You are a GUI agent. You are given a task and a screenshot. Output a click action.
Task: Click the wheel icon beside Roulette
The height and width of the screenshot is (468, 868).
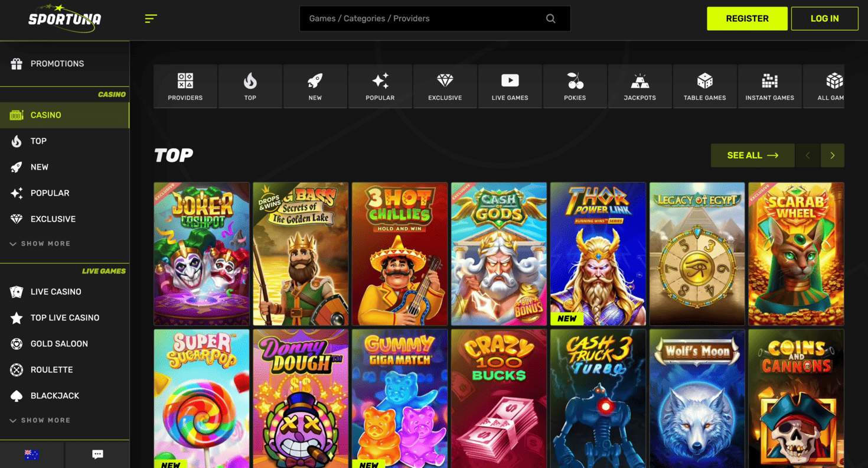click(17, 370)
